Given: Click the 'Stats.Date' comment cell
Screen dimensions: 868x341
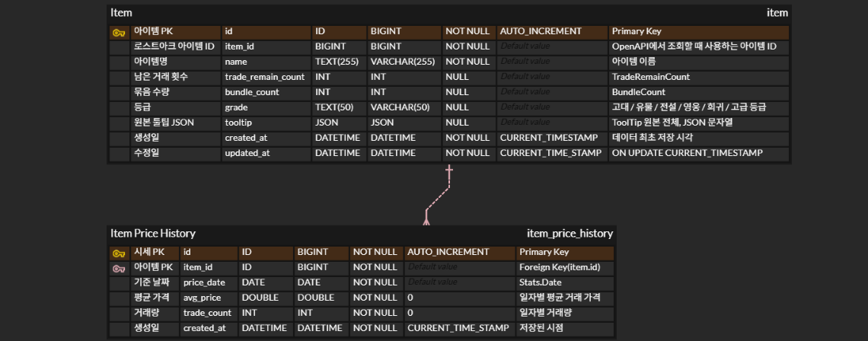Looking at the screenshot, I should (540, 282).
